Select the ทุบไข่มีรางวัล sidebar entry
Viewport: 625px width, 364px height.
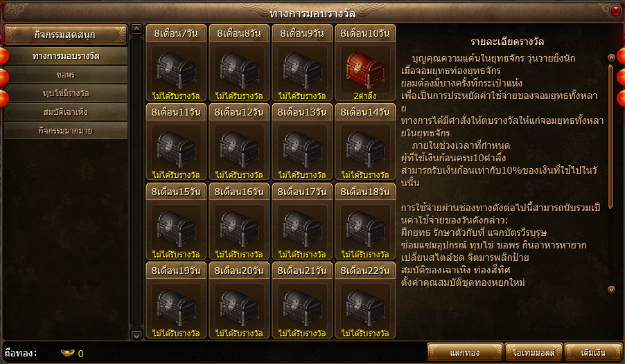click(x=66, y=93)
